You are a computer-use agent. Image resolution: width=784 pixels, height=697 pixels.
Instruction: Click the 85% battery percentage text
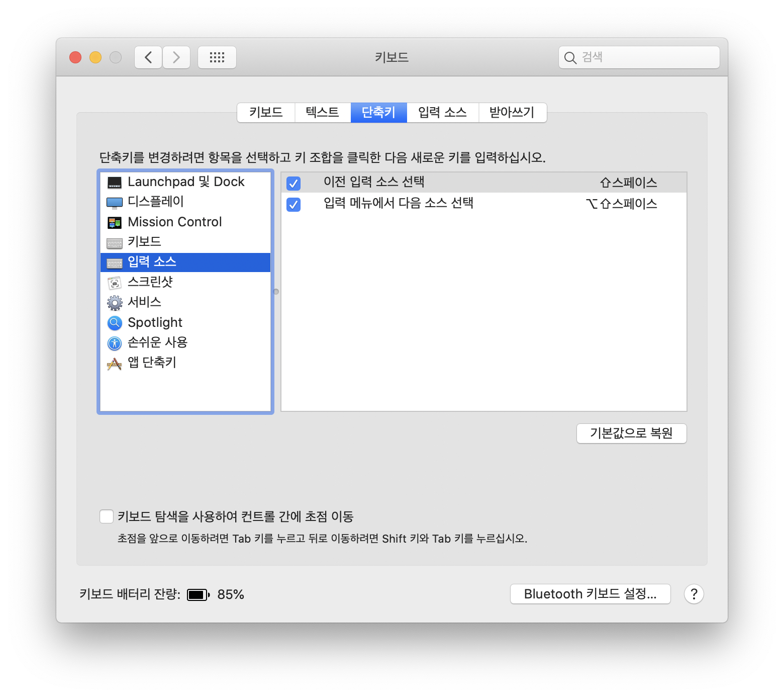pyautogui.click(x=231, y=594)
